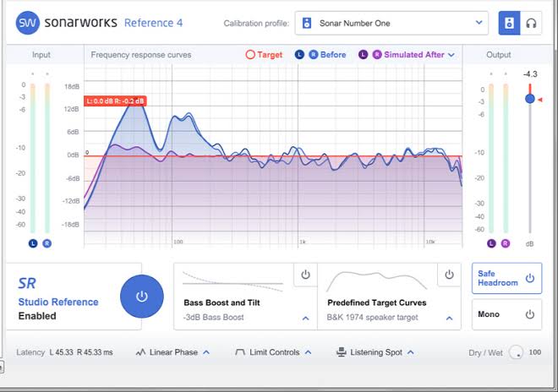Toggle Bass Boost and Tilt power

coord(305,275)
